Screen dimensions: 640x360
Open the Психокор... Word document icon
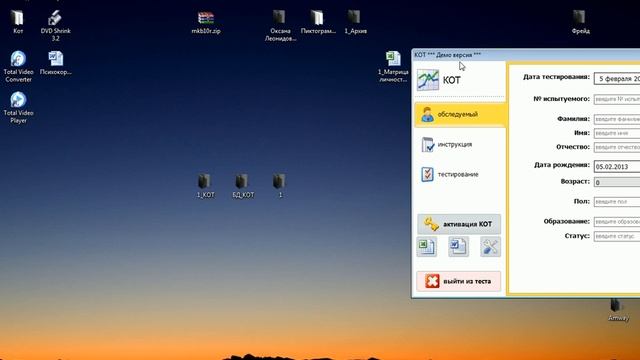pyautogui.click(x=56, y=63)
